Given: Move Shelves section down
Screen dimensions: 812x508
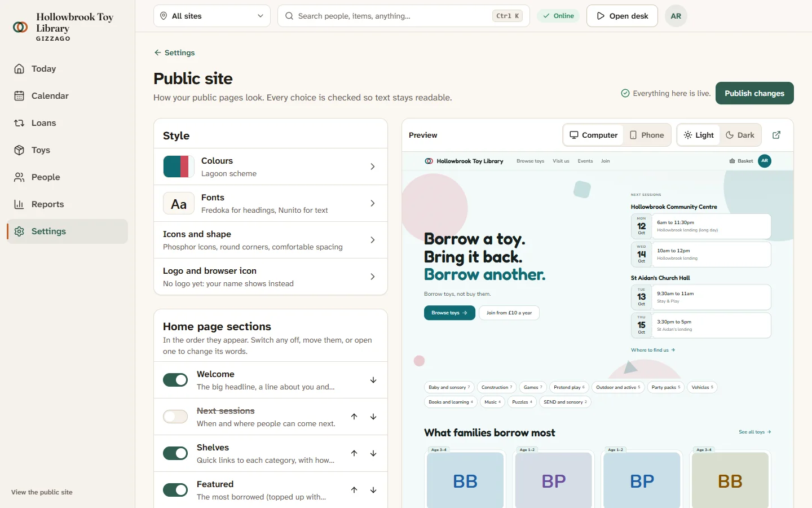Looking at the screenshot, I should click(x=373, y=453).
